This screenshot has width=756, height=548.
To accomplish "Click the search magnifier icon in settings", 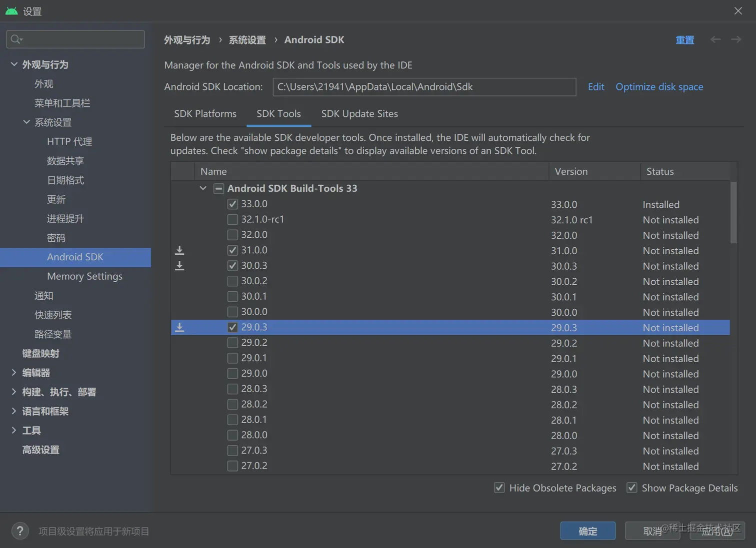I will click(16, 39).
